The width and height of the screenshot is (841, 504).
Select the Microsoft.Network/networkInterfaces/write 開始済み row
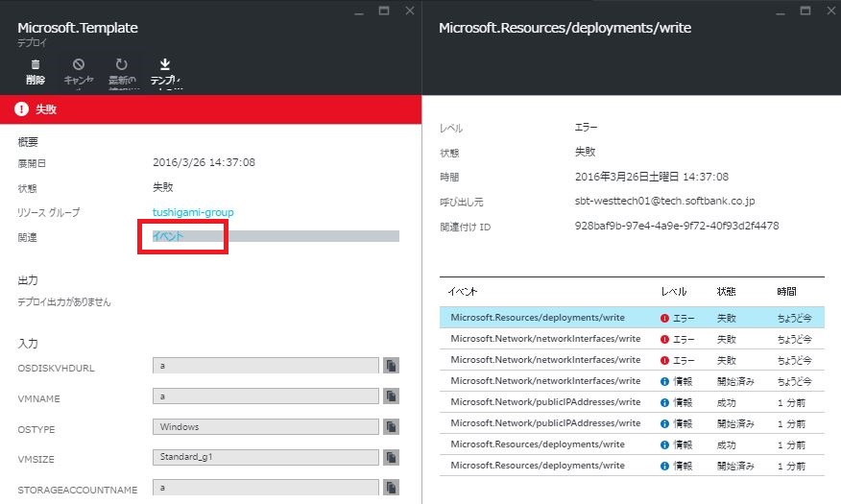632,381
